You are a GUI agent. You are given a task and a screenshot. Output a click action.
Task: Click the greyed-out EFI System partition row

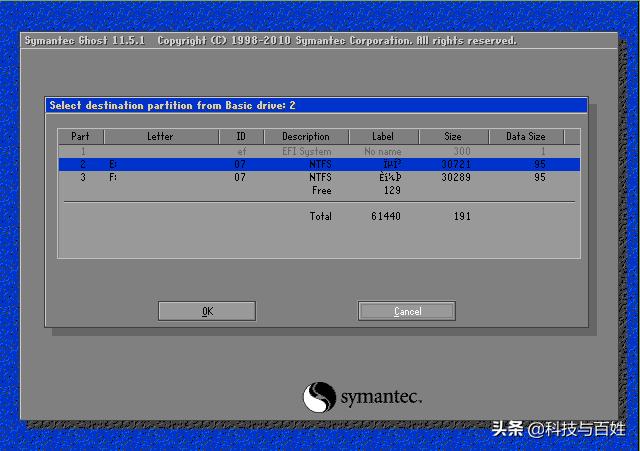(x=320, y=150)
